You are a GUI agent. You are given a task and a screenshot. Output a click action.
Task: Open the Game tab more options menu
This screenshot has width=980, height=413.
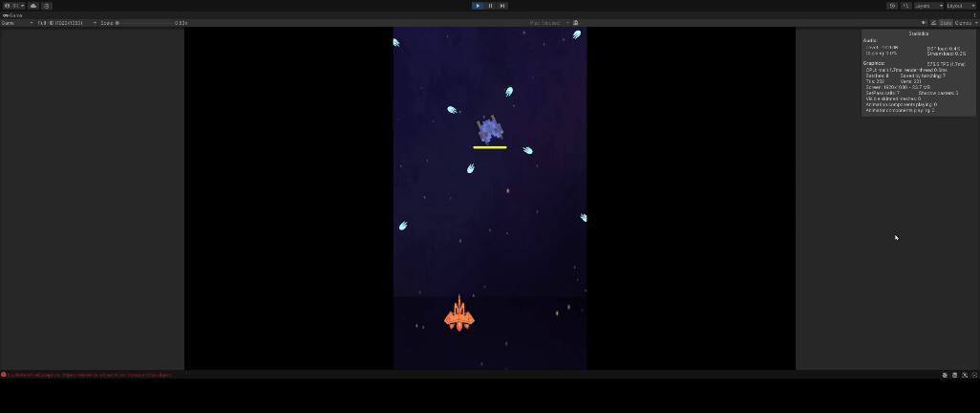974,15
